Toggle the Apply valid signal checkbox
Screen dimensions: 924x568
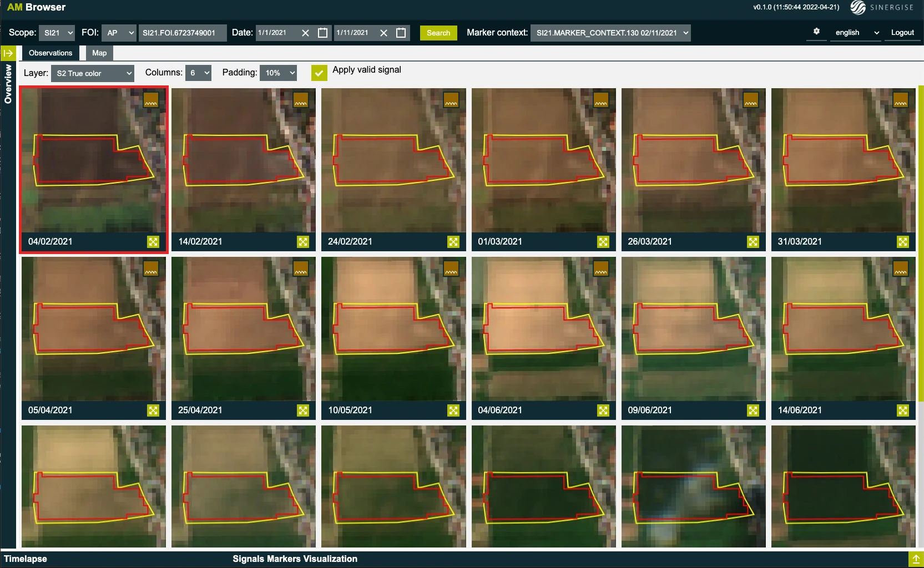point(319,73)
